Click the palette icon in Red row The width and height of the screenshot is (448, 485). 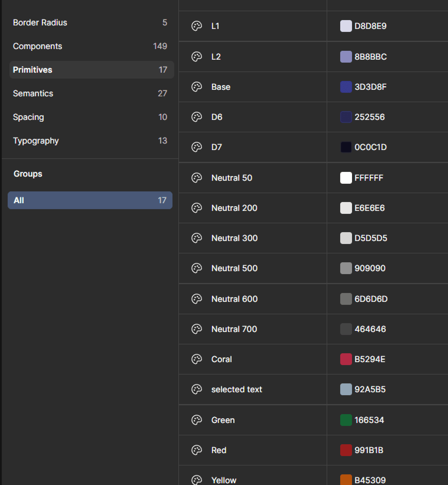[197, 450]
